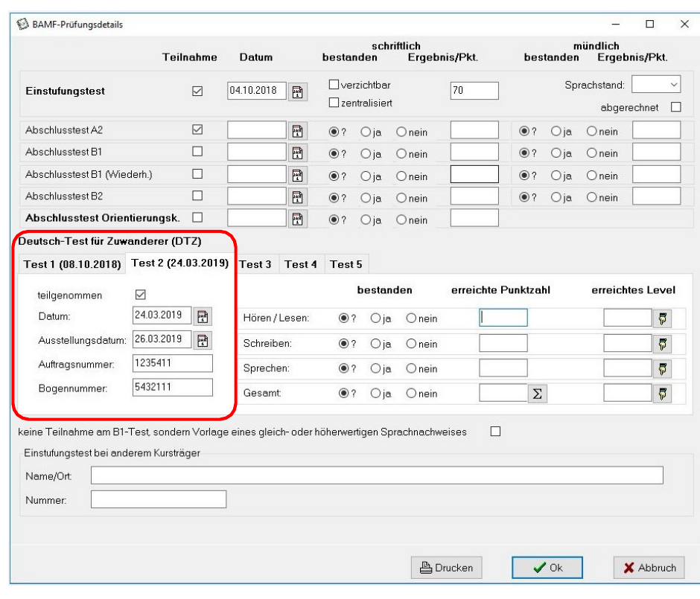Open the Test 5 tab
The height and width of the screenshot is (599, 700).
coord(346,264)
